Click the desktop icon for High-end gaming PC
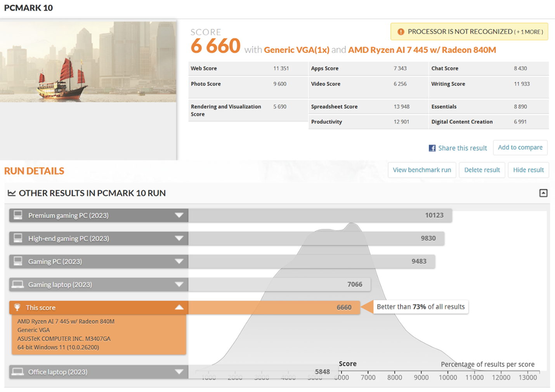Viewport: 555px width, 392px height. [18, 238]
